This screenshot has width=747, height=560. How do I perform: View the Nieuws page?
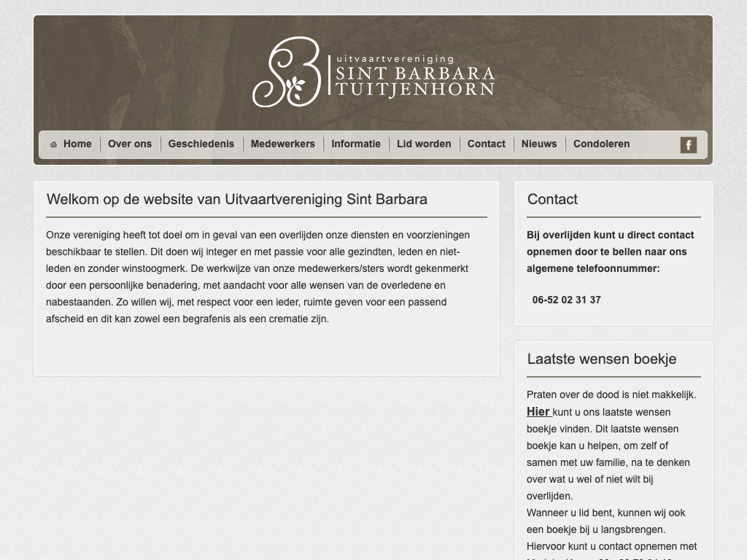click(x=539, y=144)
